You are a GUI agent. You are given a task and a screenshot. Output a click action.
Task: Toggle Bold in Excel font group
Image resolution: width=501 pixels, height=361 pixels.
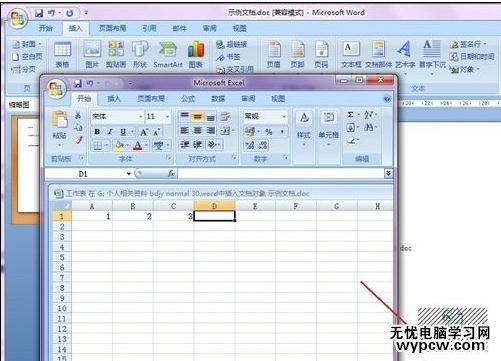97,132
